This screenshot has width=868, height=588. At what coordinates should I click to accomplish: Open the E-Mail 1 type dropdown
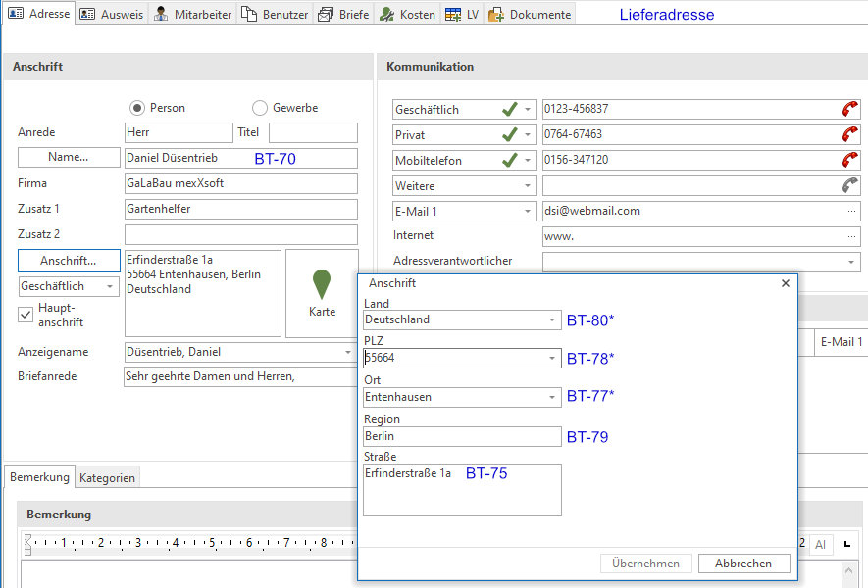click(x=528, y=212)
